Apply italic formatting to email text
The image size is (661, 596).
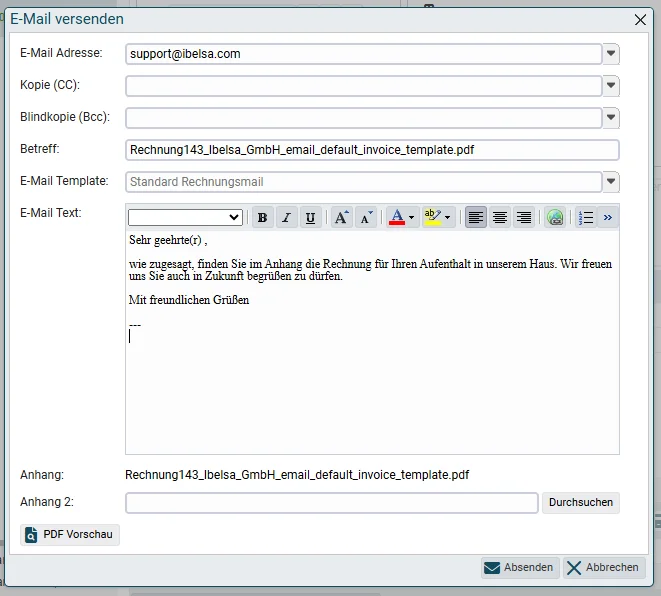pyautogui.click(x=287, y=217)
